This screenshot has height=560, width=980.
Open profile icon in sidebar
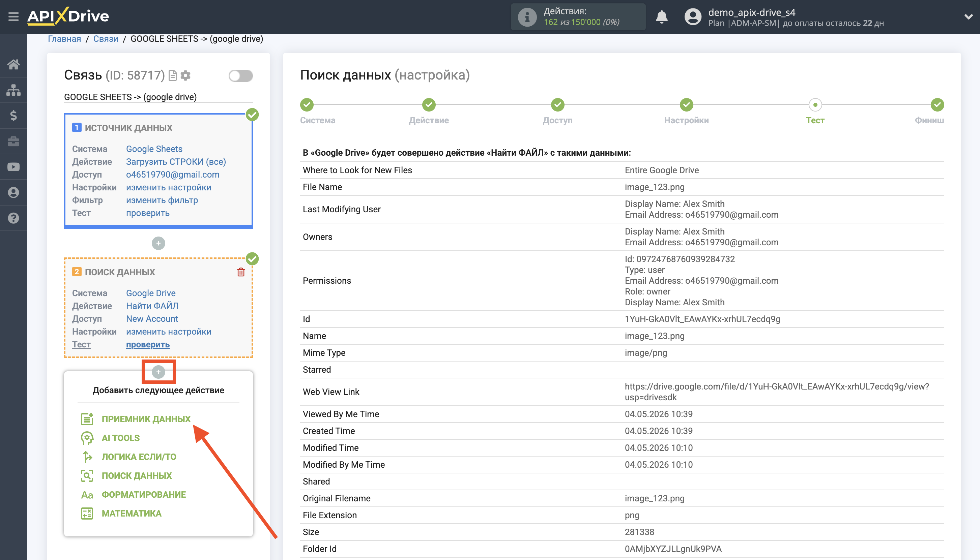pos(13,192)
